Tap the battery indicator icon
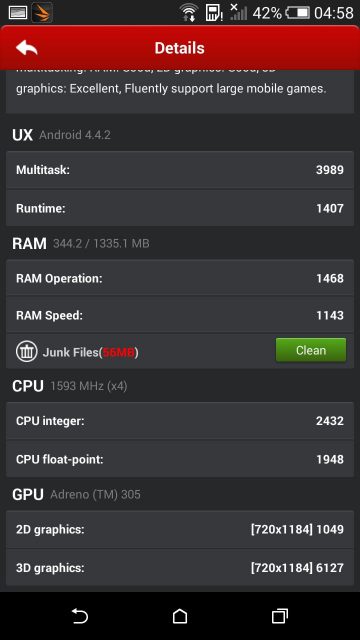This screenshot has width=360, height=640. click(298, 13)
